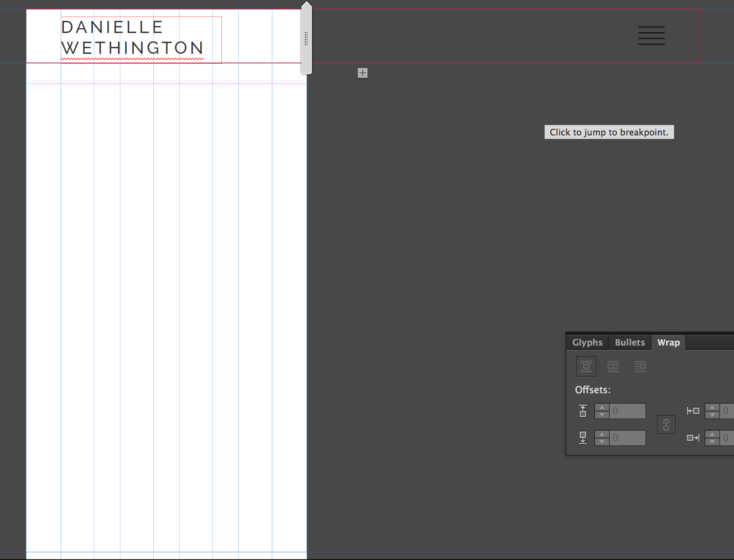Click the left offset input field
Image resolution: width=734 pixels, height=560 pixels.
coord(727,411)
